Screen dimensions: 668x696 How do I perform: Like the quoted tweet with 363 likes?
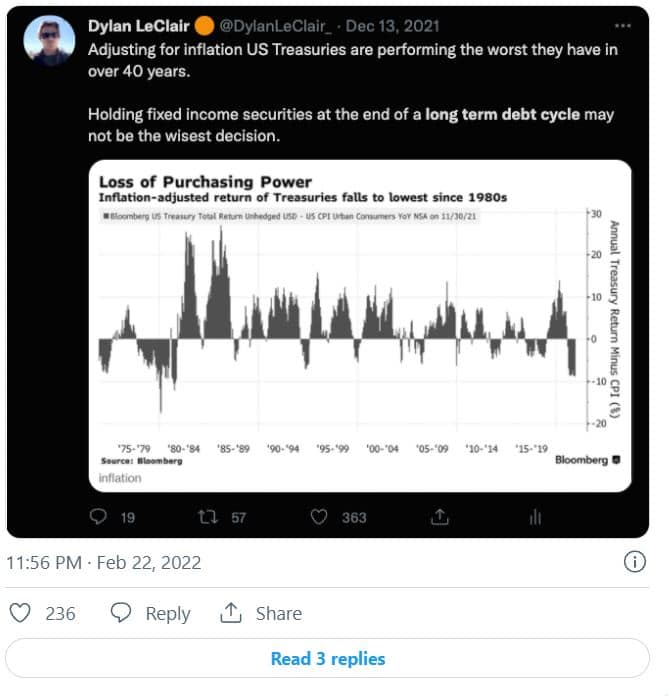[319, 517]
